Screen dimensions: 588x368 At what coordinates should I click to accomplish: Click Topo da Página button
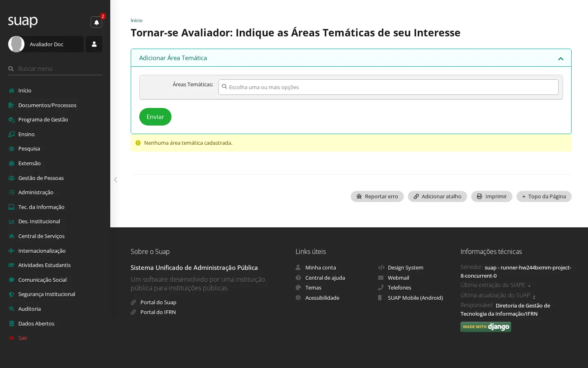point(544,196)
